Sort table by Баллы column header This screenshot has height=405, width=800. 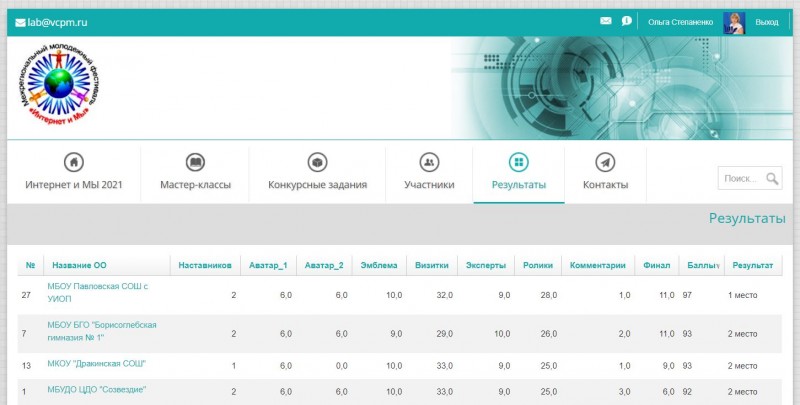tap(702, 265)
